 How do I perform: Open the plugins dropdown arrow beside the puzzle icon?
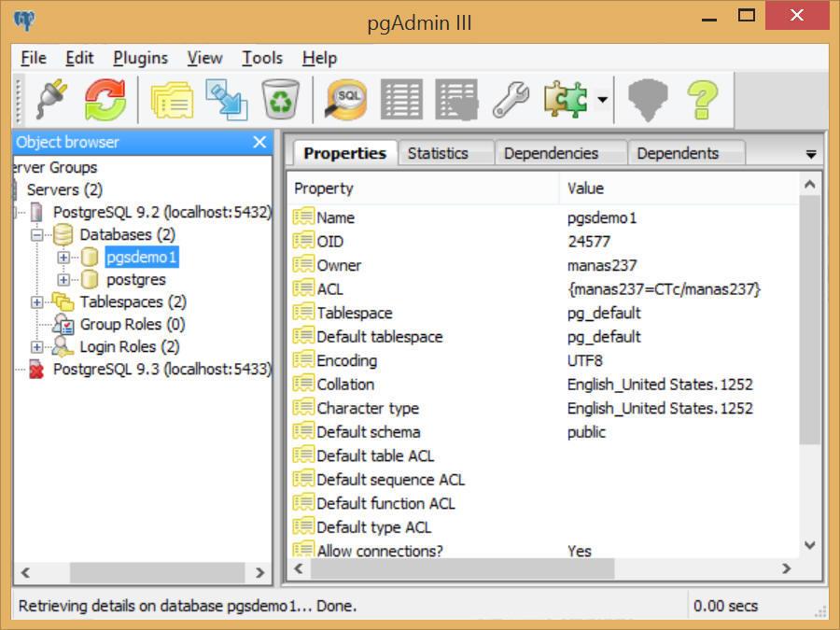(x=603, y=99)
